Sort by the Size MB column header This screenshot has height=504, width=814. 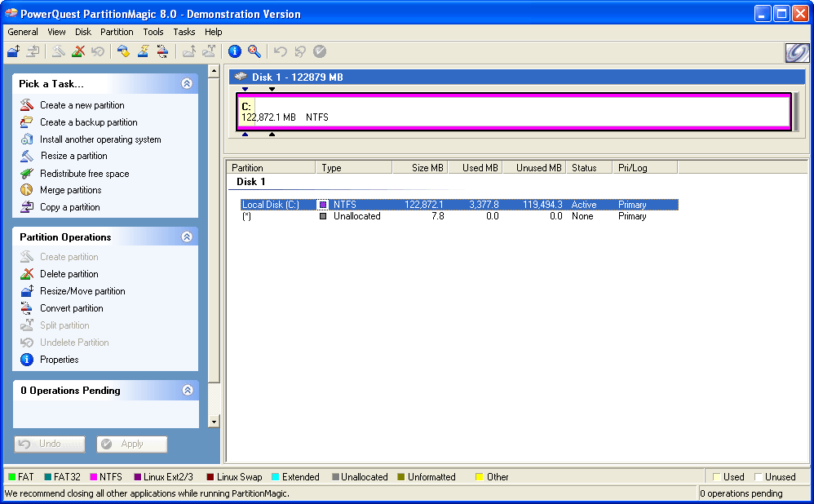pos(420,168)
